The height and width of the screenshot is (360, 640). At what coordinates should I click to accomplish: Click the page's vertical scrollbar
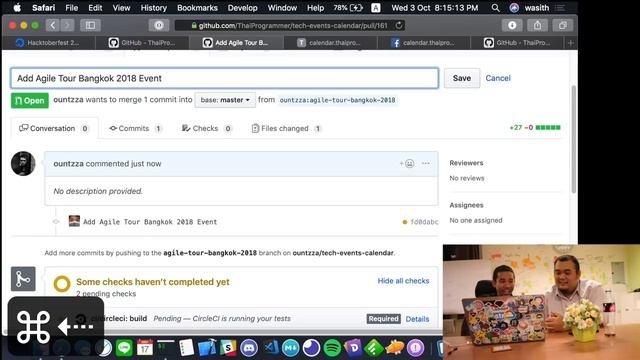pyautogui.click(x=573, y=139)
